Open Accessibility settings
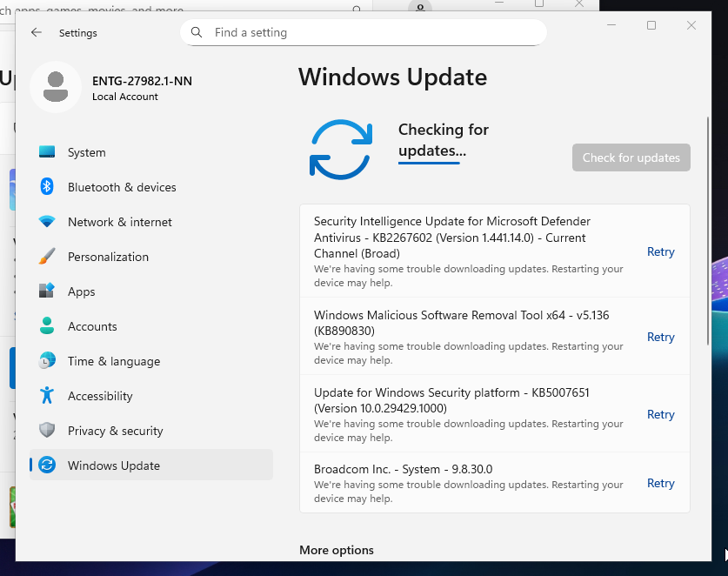Image resolution: width=728 pixels, height=576 pixels. coord(151,396)
